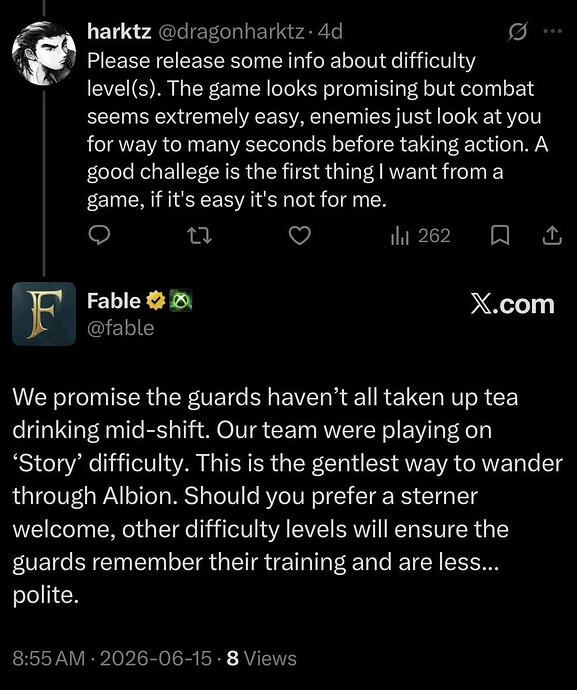The image size is (577, 690).
Task: Click the 8 Views count
Action: pos(261,658)
